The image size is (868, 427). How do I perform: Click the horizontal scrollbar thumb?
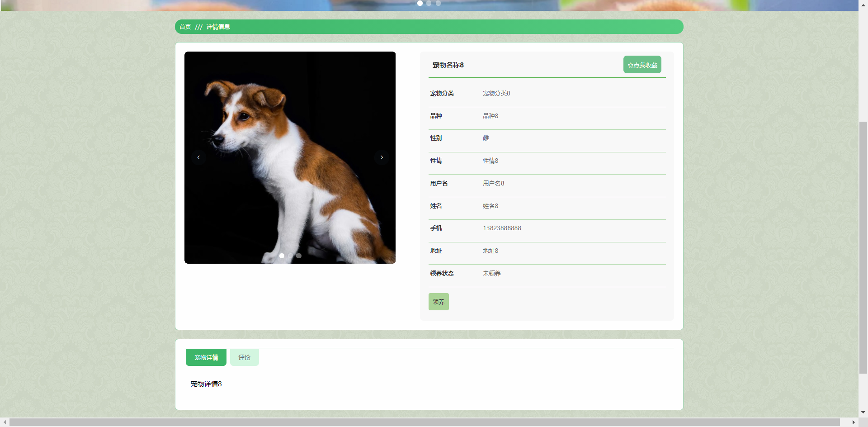[424, 422]
